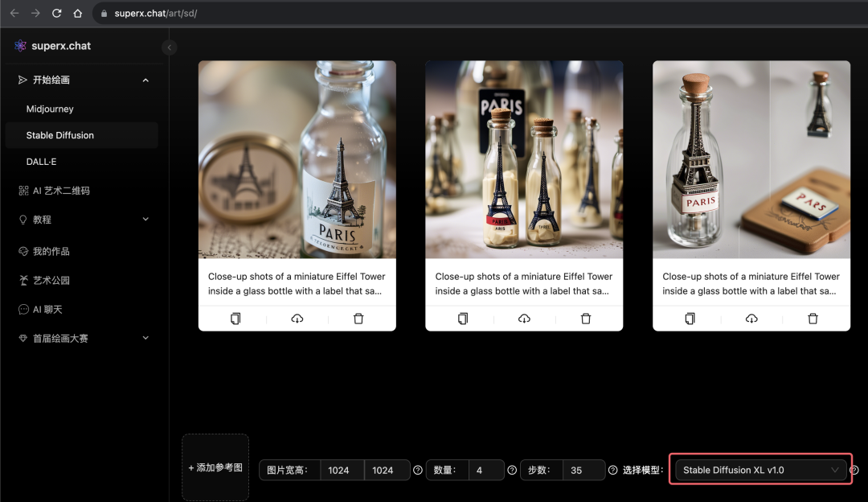Click help icon next to image size fields
Screen dimensions: 868x502
pyautogui.click(x=418, y=470)
